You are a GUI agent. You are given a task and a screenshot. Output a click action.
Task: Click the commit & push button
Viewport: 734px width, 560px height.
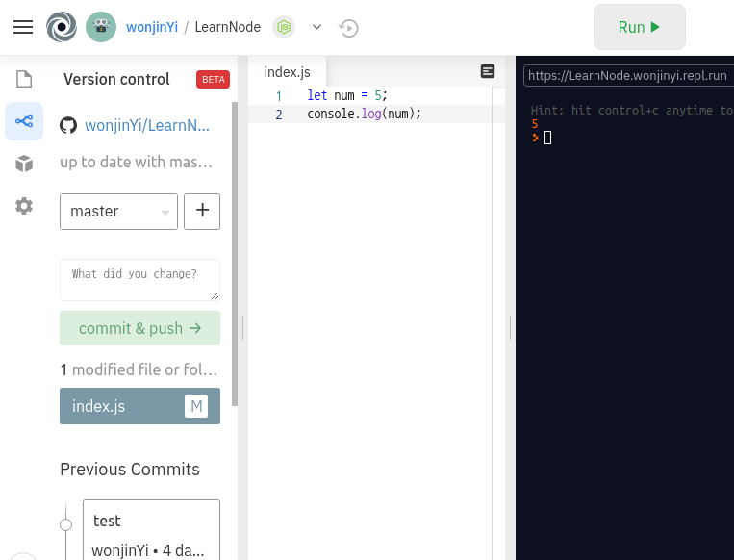click(139, 328)
